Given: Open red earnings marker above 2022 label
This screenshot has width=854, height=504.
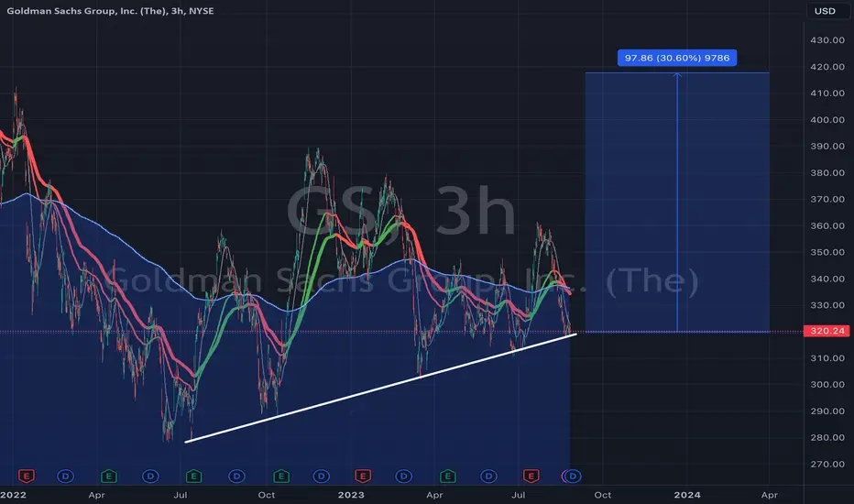Looking at the screenshot, I should [x=27, y=477].
